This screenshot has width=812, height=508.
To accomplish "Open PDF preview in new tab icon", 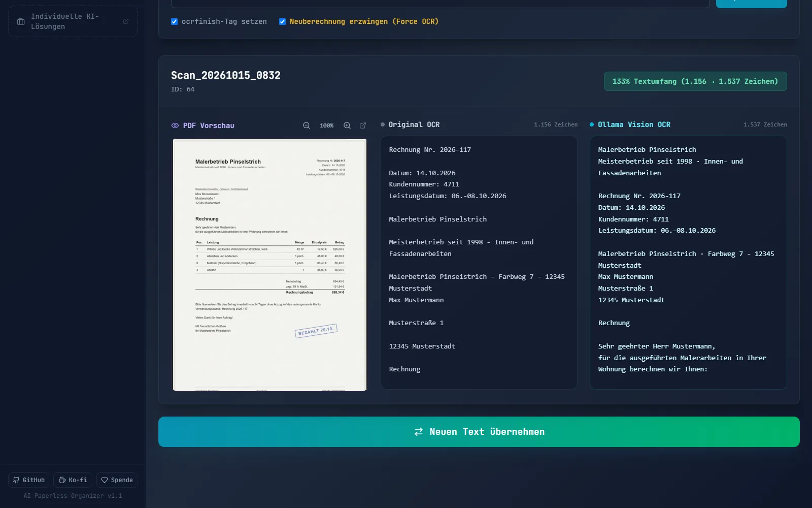I will pos(363,125).
